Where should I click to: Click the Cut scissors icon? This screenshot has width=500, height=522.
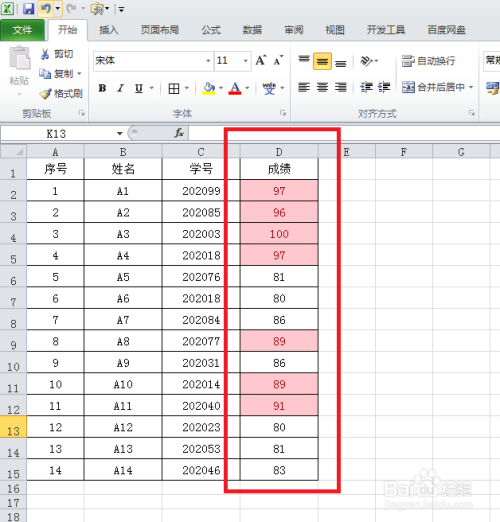pos(45,54)
